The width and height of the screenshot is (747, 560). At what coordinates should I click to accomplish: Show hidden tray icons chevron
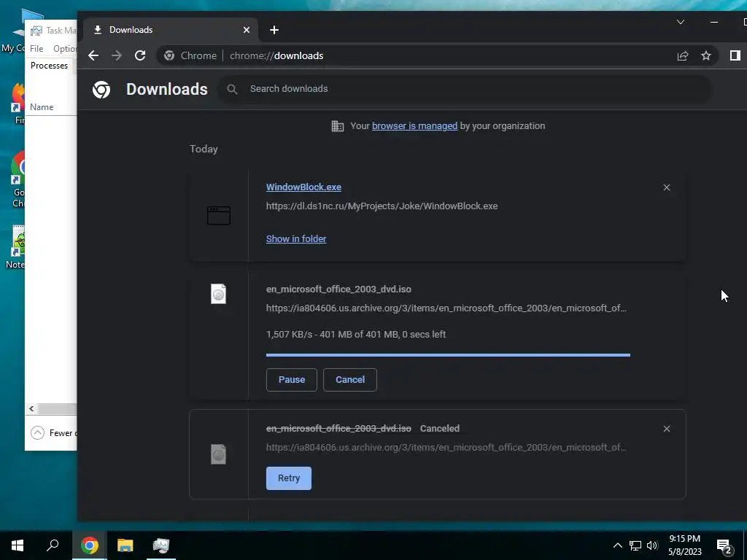[x=617, y=545]
